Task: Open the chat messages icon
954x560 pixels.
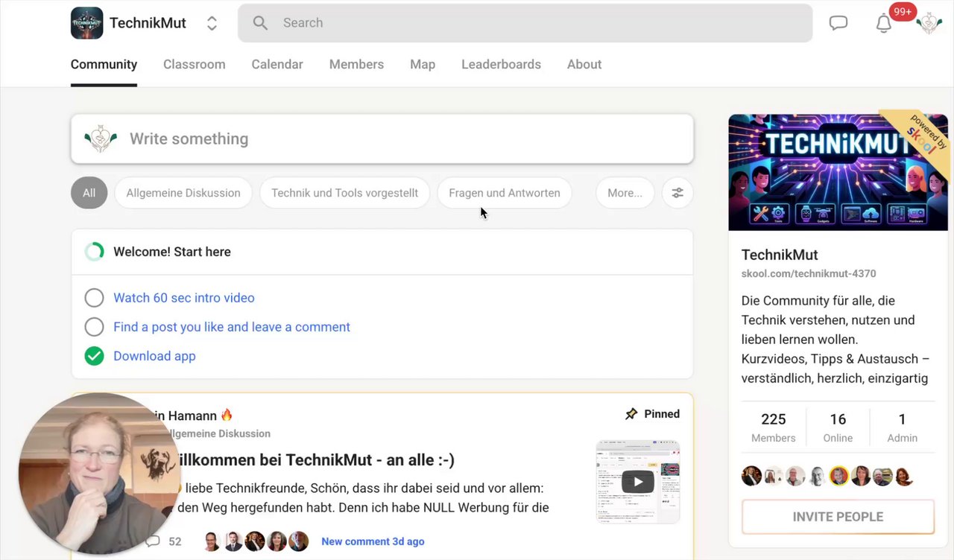Action: [x=838, y=23]
